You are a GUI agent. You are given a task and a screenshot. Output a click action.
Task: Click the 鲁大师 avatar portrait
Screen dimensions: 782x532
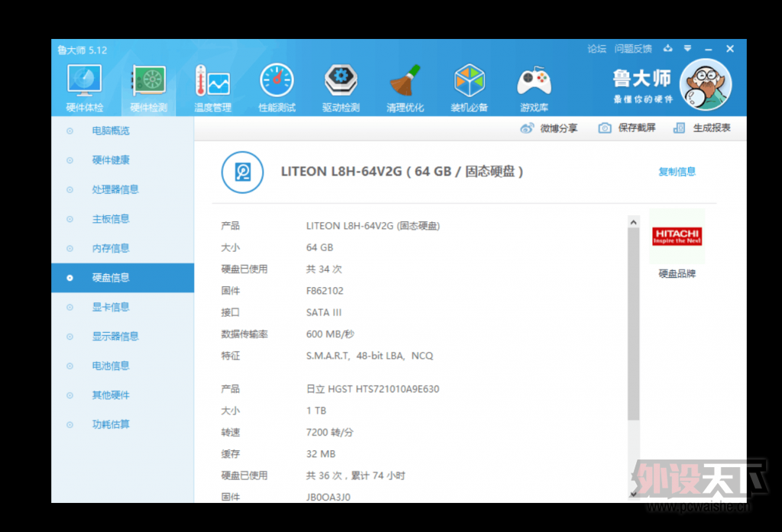[705, 84]
